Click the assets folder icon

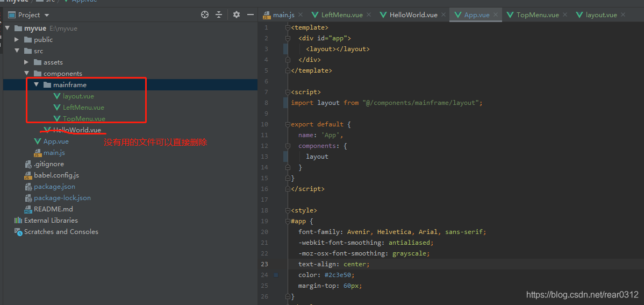pos(38,62)
